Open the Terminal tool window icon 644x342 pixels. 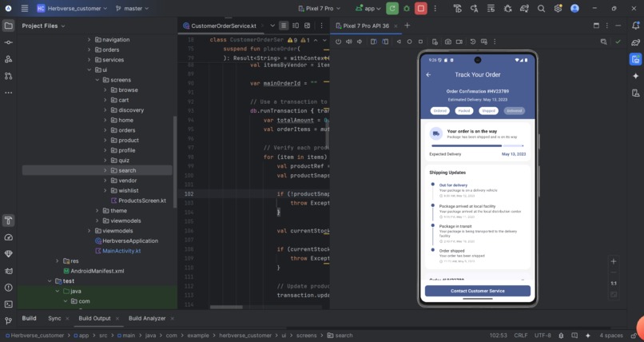tap(8, 304)
